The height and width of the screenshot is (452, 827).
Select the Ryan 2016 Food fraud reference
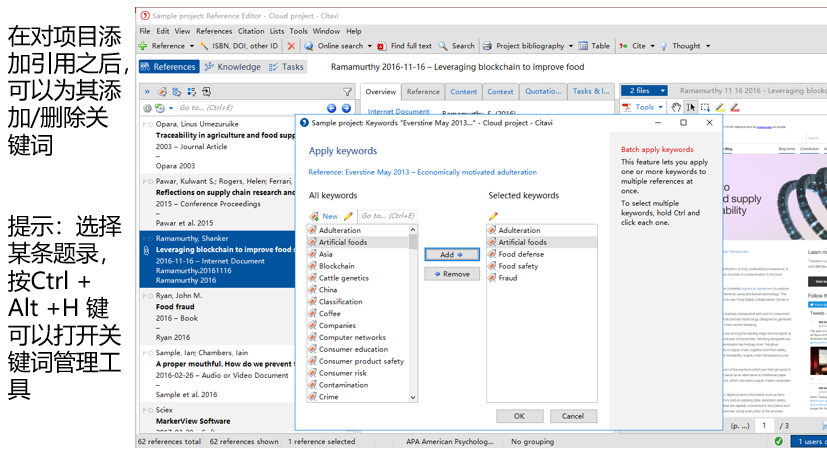217,316
